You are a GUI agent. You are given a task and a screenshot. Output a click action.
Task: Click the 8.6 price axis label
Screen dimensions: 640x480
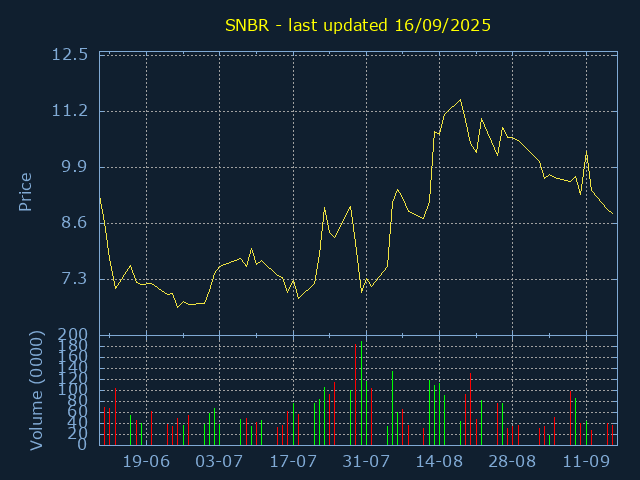tap(75, 223)
